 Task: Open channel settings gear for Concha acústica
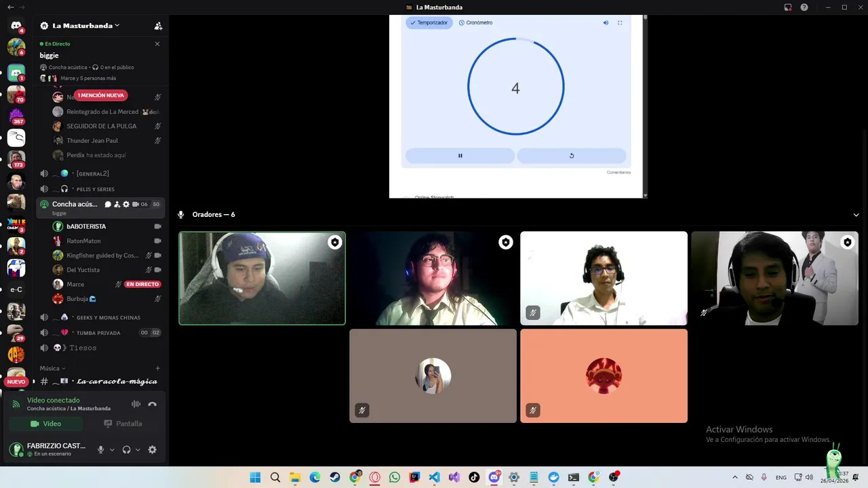(126, 204)
